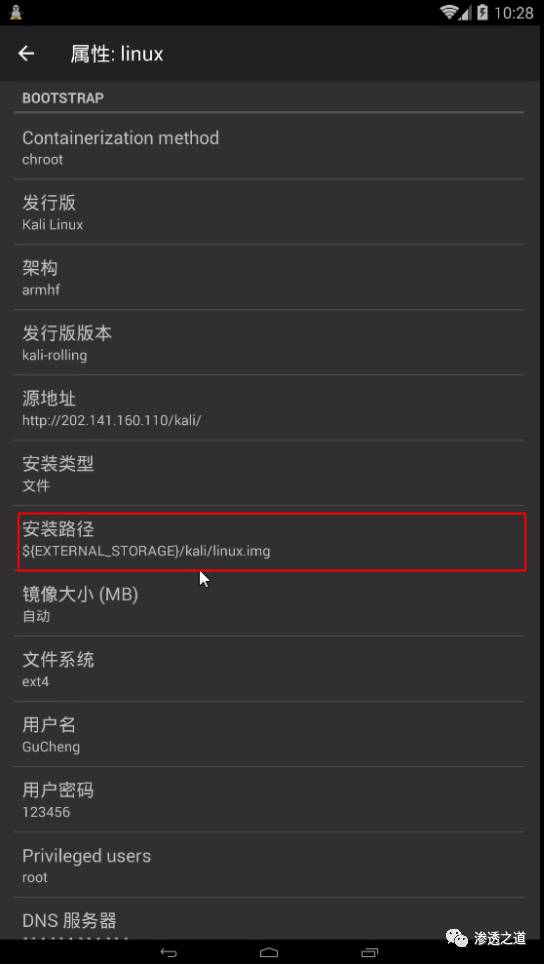Tap the Linux Deploy notification icon
Image resolution: width=544 pixels, height=964 pixels.
point(16,12)
